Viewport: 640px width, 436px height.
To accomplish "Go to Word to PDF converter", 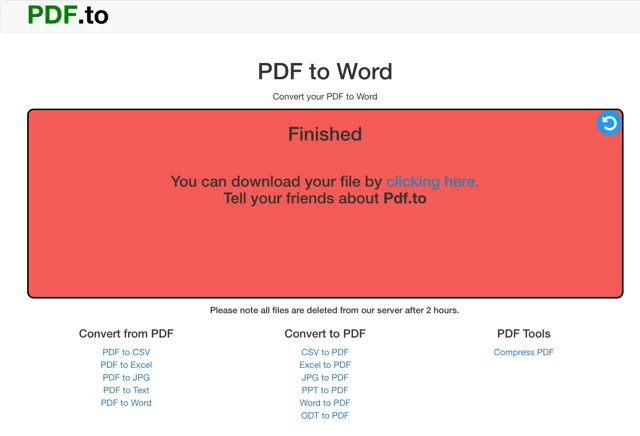I will point(325,403).
